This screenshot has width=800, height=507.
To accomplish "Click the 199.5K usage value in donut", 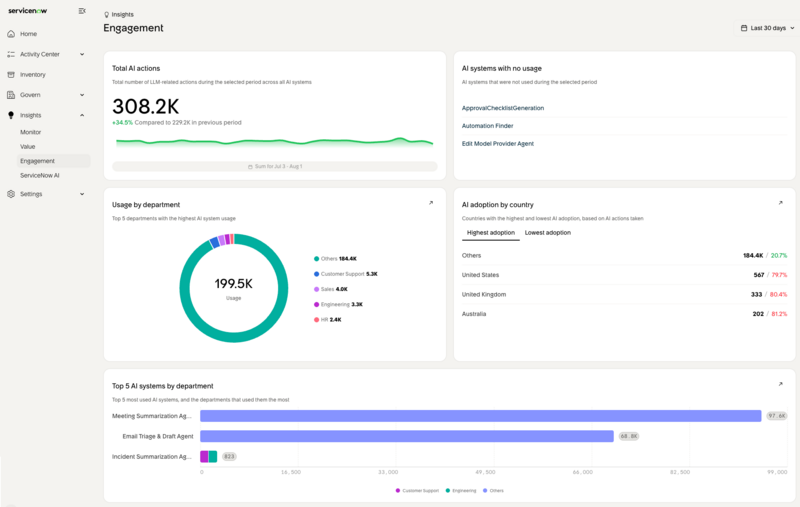I will coord(233,284).
